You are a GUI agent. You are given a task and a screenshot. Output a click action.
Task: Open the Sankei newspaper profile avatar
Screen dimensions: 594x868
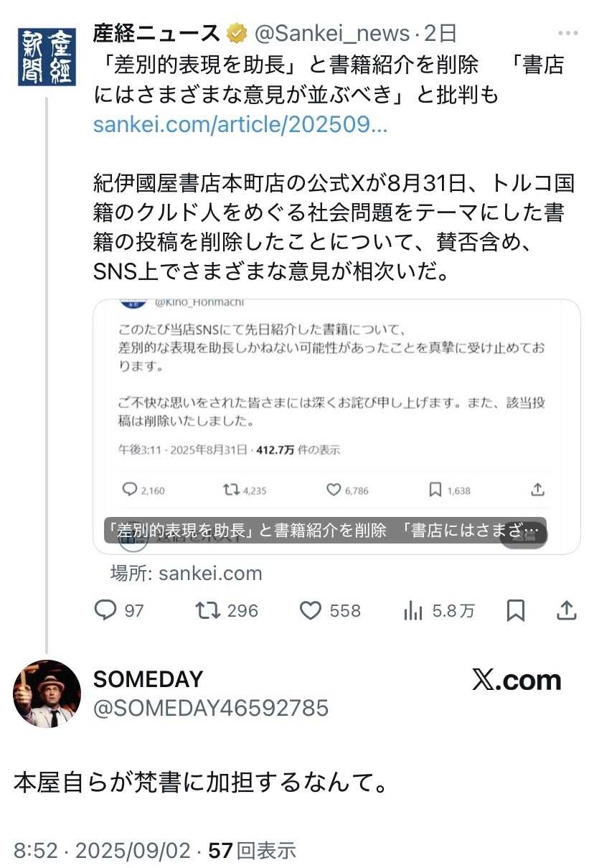47,59
